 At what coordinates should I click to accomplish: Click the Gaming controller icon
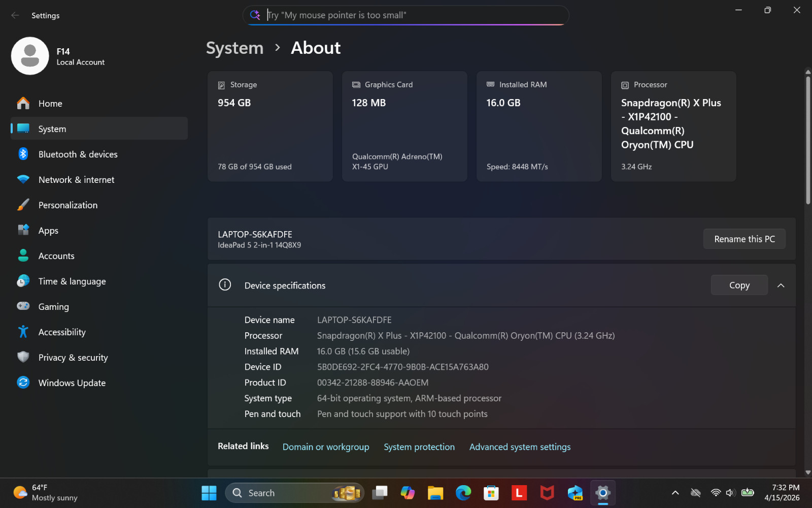[x=23, y=306]
